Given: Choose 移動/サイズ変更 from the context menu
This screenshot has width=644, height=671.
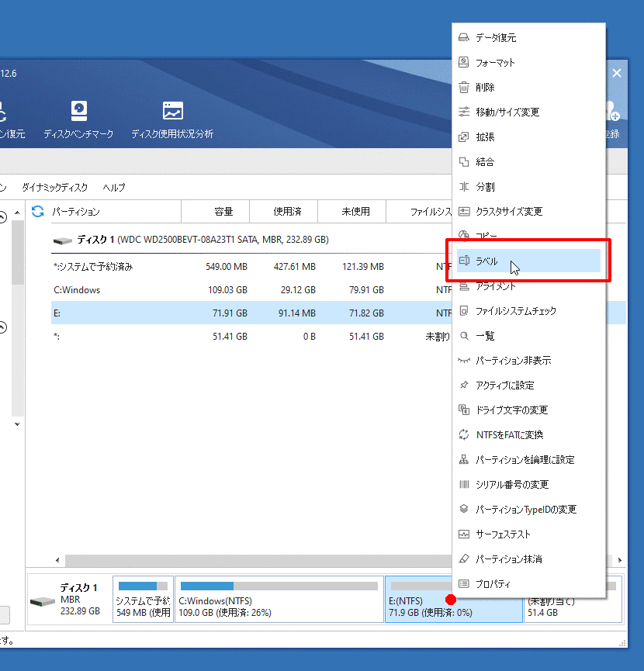Looking at the screenshot, I should pyautogui.click(x=507, y=112).
